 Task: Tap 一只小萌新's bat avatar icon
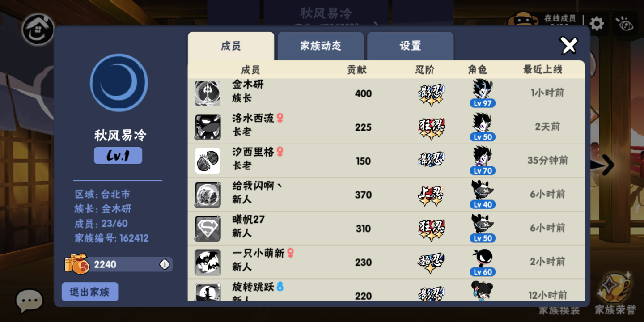click(208, 263)
